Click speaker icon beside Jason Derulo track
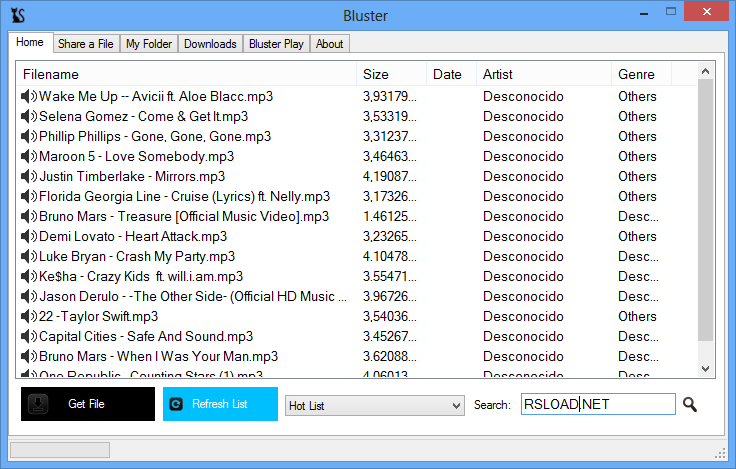 (29, 296)
